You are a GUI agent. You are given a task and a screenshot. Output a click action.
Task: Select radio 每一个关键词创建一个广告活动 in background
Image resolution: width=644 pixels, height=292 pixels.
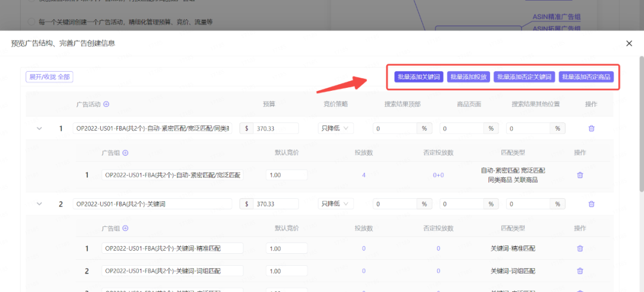[x=31, y=22]
